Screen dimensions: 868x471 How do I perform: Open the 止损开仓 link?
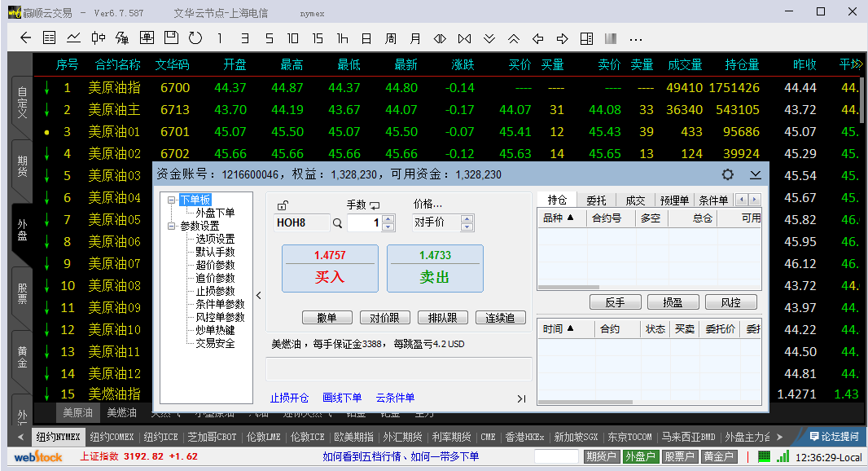point(289,398)
